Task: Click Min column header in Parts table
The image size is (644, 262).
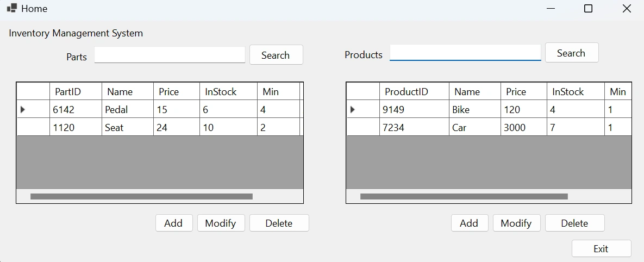Action: (x=278, y=91)
